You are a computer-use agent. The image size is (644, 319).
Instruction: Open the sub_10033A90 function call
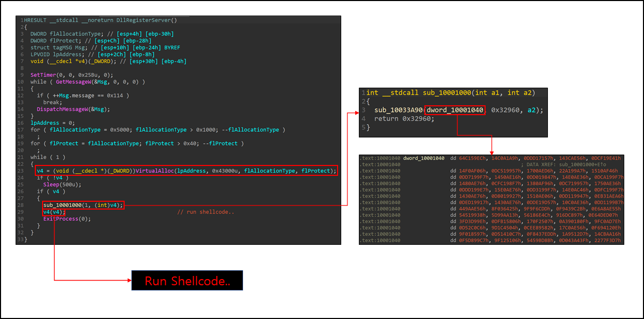tap(398, 110)
